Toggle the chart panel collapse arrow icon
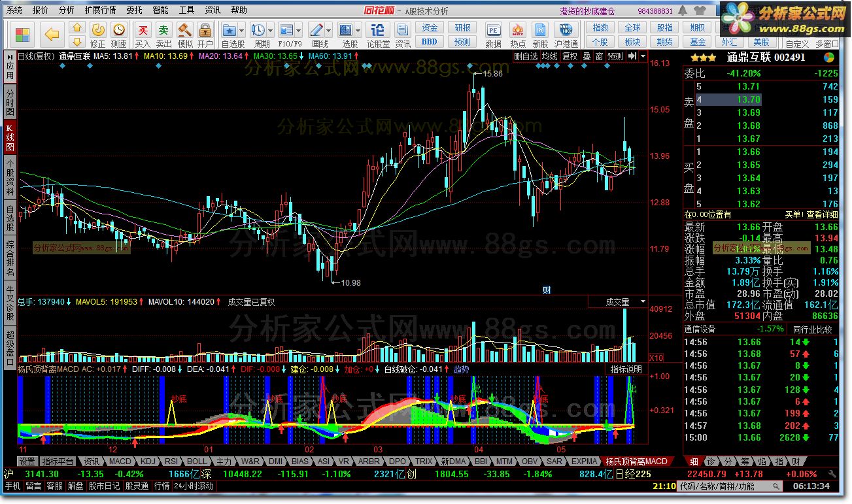The image size is (852, 504). coord(632,57)
